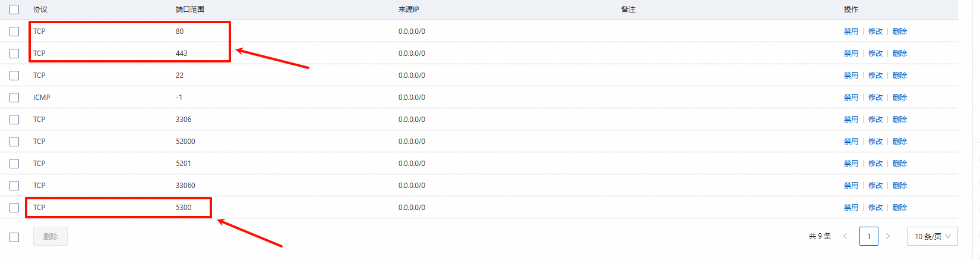980x260 pixels.
Task: Click 修改 for the port 3306 rule
Action: tap(875, 120)
